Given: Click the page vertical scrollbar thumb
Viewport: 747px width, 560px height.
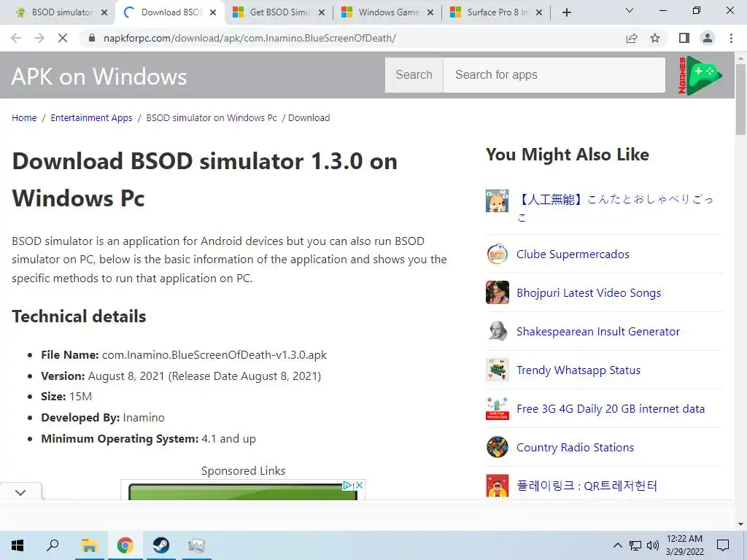Looking at the screenshot, I should [741, 99].
